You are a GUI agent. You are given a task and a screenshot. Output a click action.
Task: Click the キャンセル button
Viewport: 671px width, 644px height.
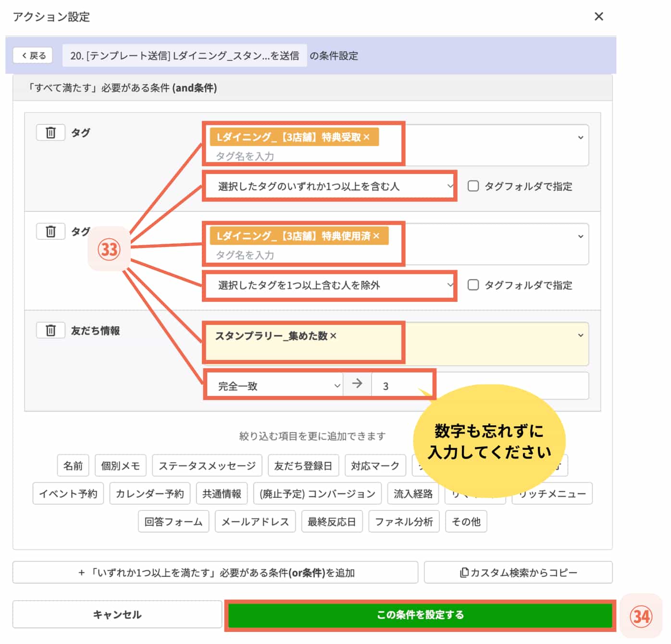click(117, 614)
